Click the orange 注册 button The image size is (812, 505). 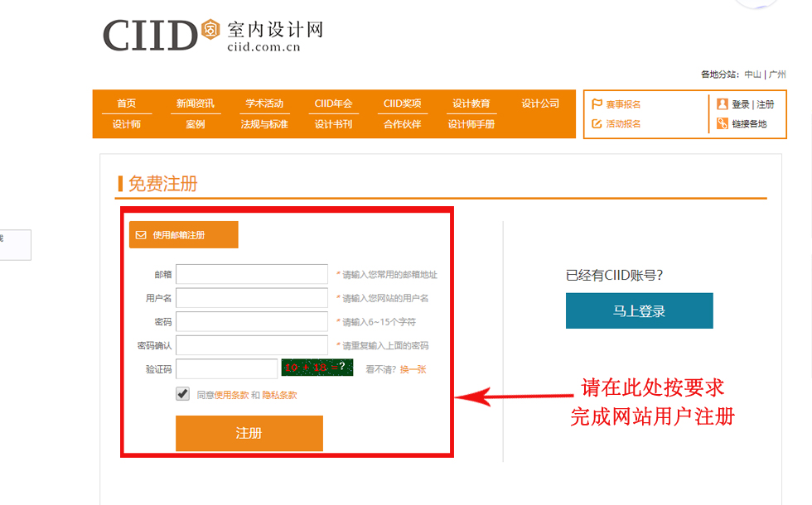249,433
